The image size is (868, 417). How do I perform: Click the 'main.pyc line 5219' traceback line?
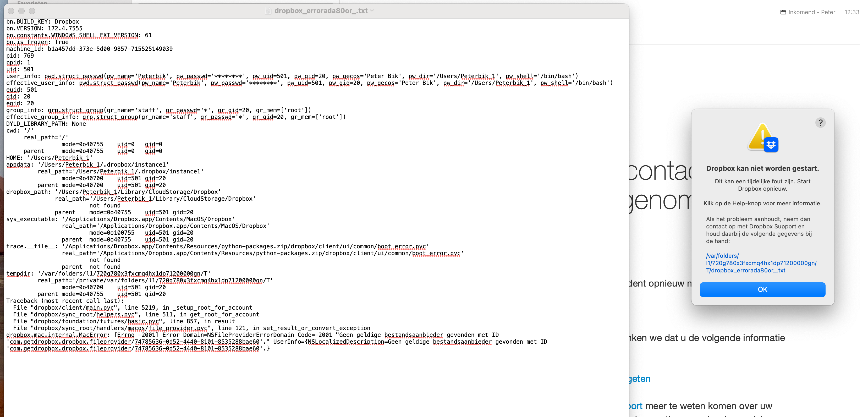[133, 308]
